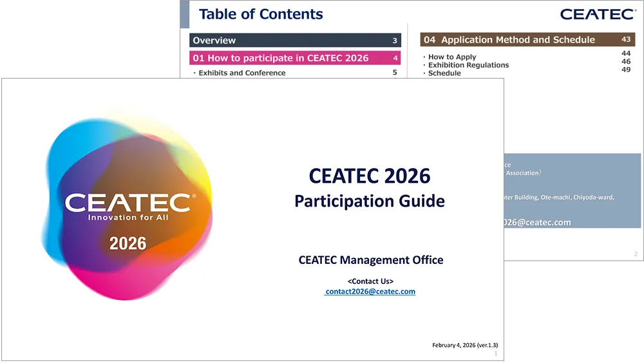644x363 pixels.
Task: Click page number 4 in pink header
Action: [x=395, y=58]
